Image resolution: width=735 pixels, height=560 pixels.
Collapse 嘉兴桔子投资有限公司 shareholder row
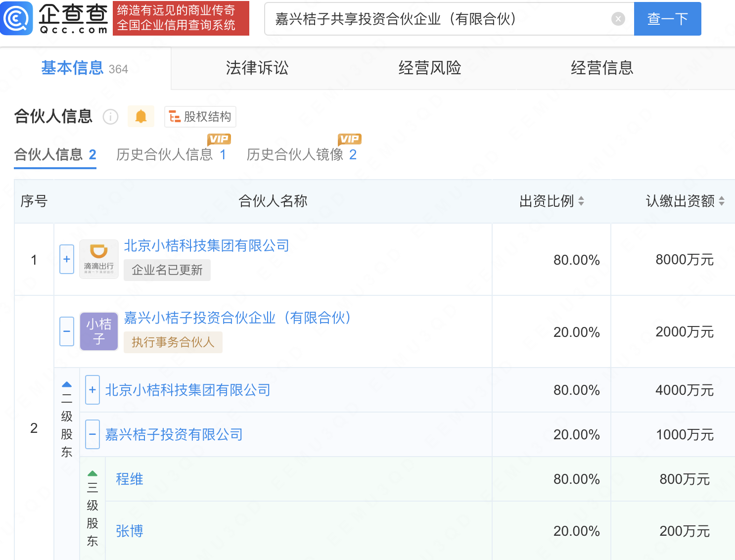coord(92,434)
